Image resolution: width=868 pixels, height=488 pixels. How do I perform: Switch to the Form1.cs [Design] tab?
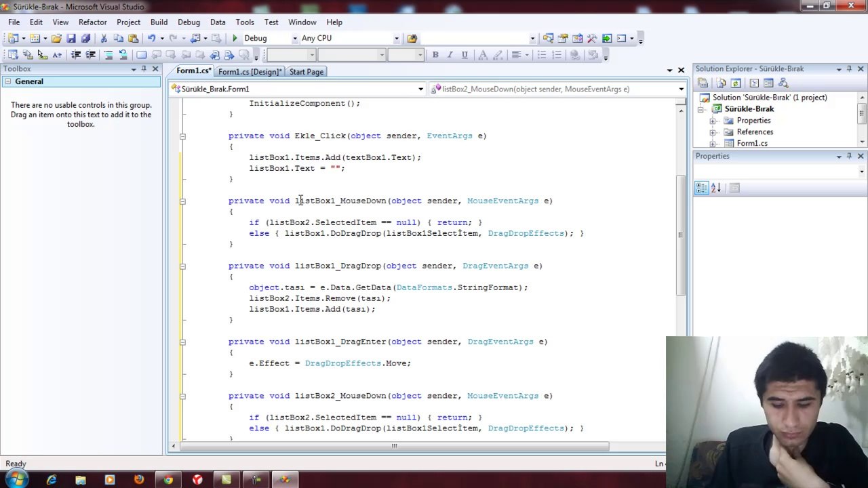(250, 72)
